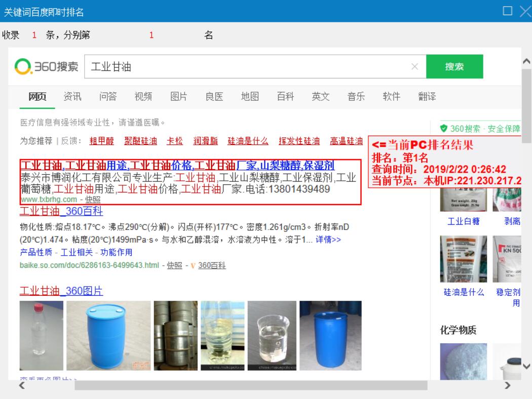Open recommended term 润滑脂
Screen dimensions: 532x399
206,141
